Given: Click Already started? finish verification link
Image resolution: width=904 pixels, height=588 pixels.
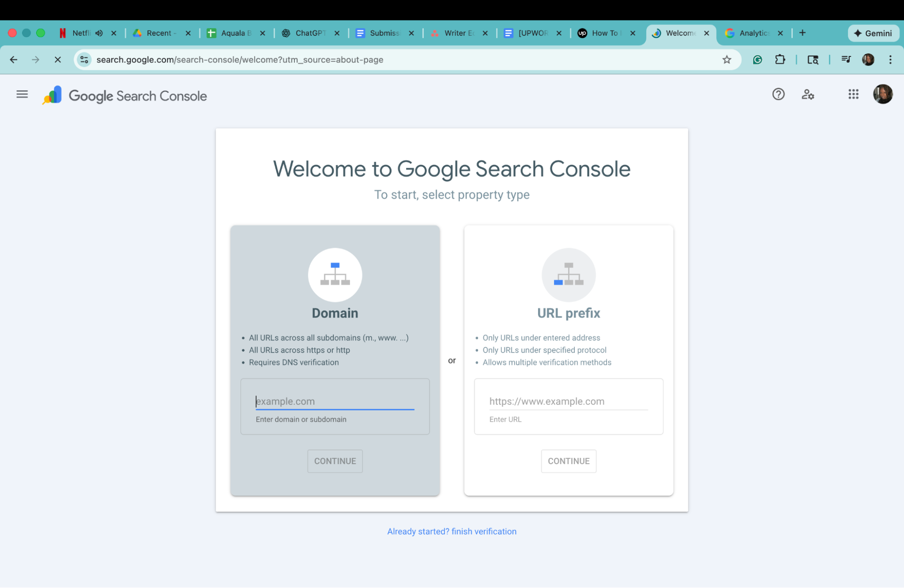Looking at the screenshot, I should click(x=451, y=532).
